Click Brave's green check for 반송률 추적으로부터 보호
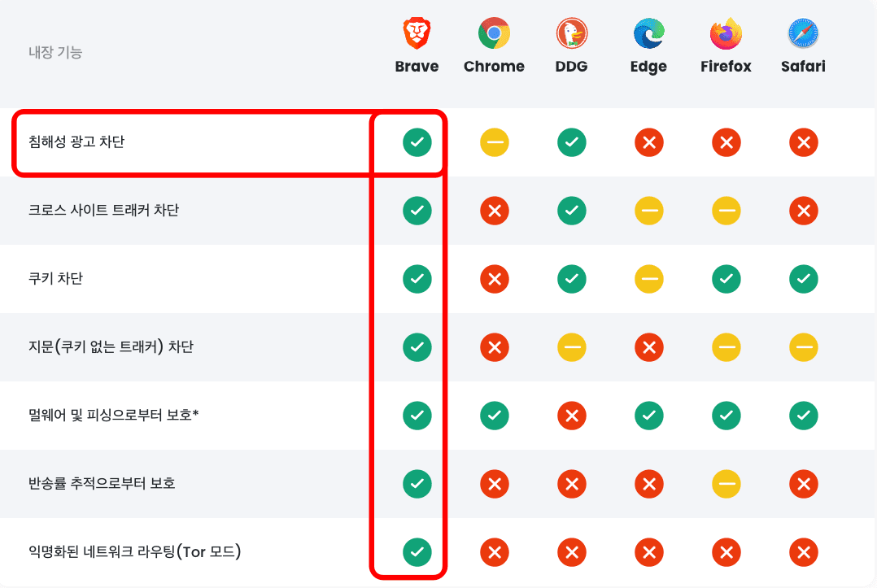The height and width of the screenshot is (588, 877). click(x=417, y=483)
